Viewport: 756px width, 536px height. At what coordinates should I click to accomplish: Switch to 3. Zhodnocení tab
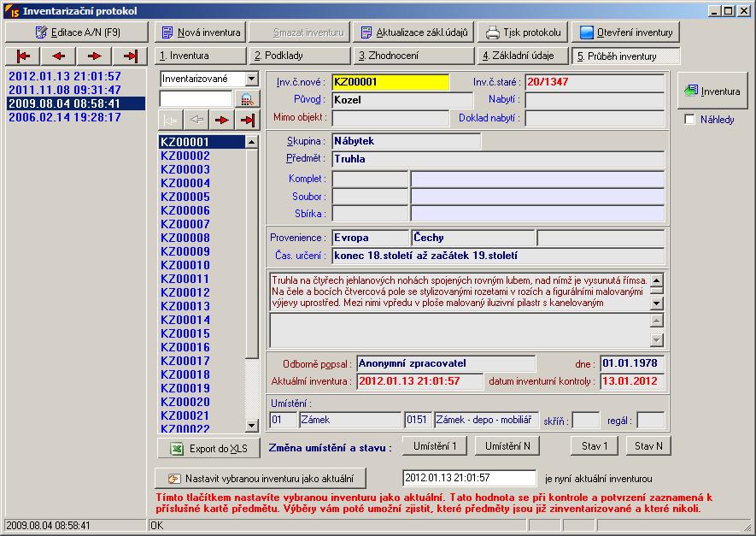(413, 56)
